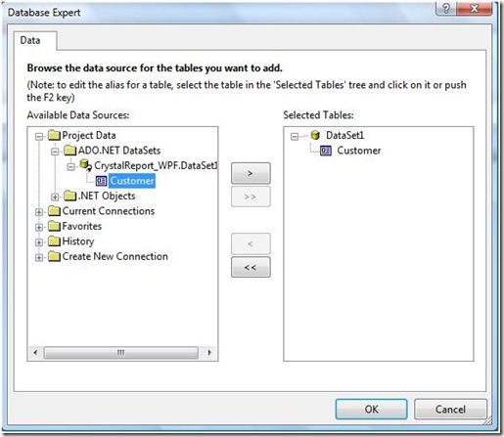Click the ADO.NET DataSets folder icon

tap(69, 151)
